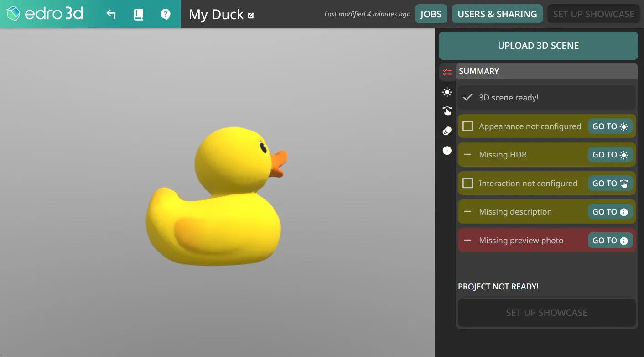Viewport: 644px width, 357px height.
Task: Click the dash icon beside Missing HDR
Action: coord(467,155)
